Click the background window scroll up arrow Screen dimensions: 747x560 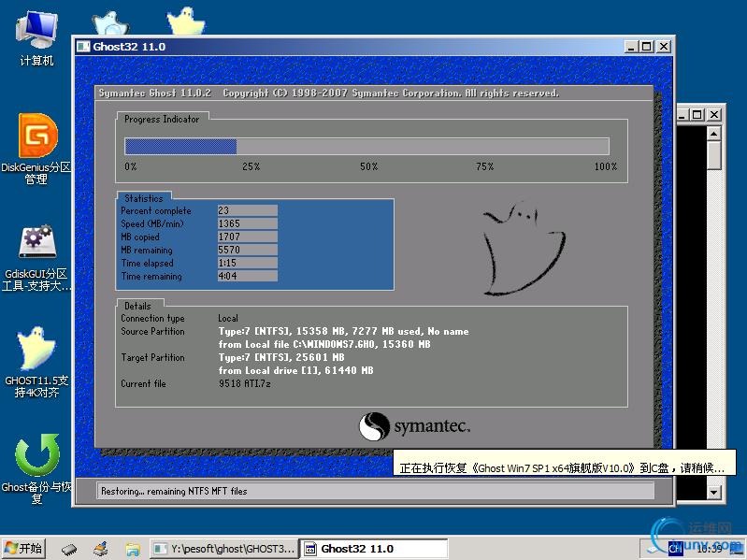pos(713,134)
